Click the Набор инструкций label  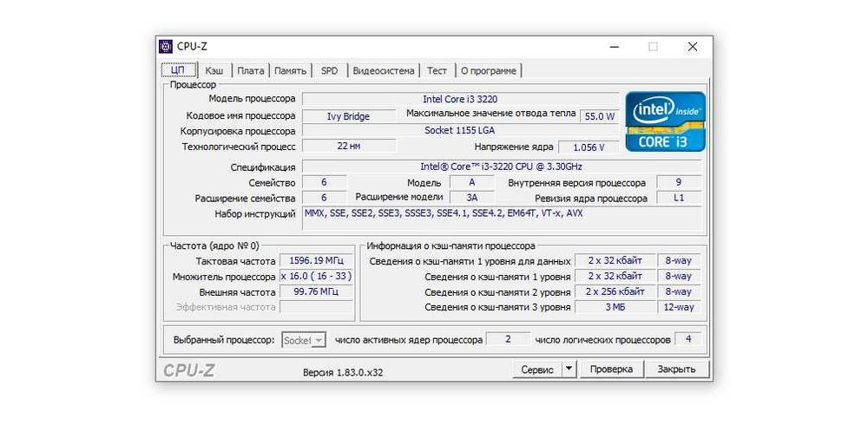click(x=255, y=213)
